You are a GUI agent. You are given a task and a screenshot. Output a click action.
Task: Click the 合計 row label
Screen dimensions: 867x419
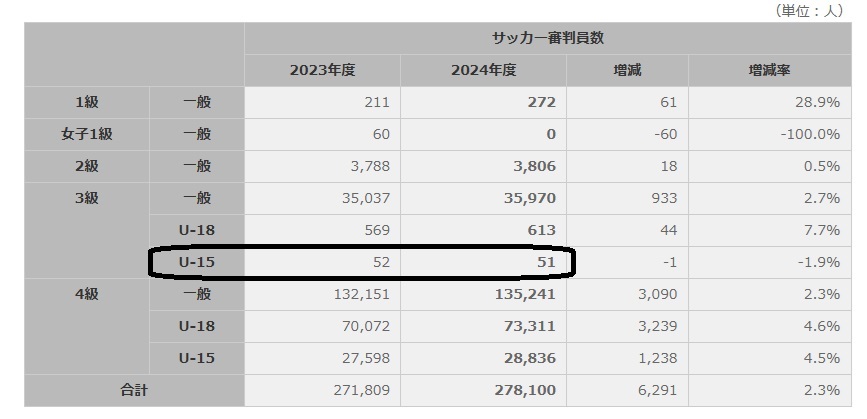click(x=133, y=390)
